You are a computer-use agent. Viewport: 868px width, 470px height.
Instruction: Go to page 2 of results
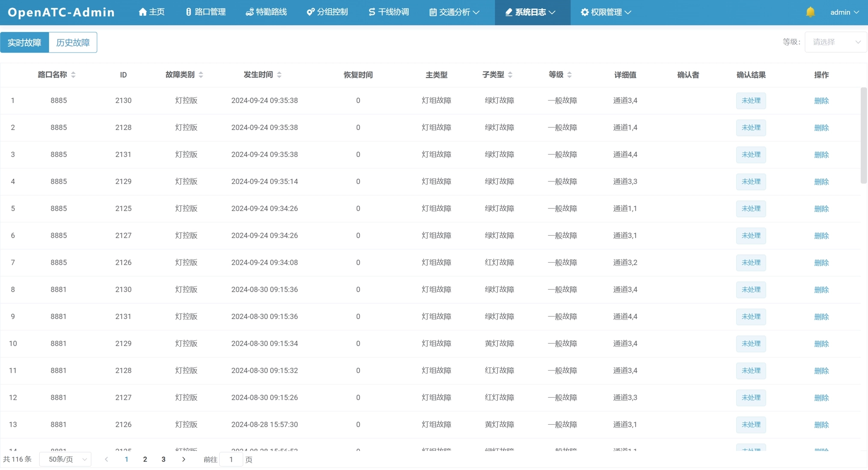(x=145, y=459)
